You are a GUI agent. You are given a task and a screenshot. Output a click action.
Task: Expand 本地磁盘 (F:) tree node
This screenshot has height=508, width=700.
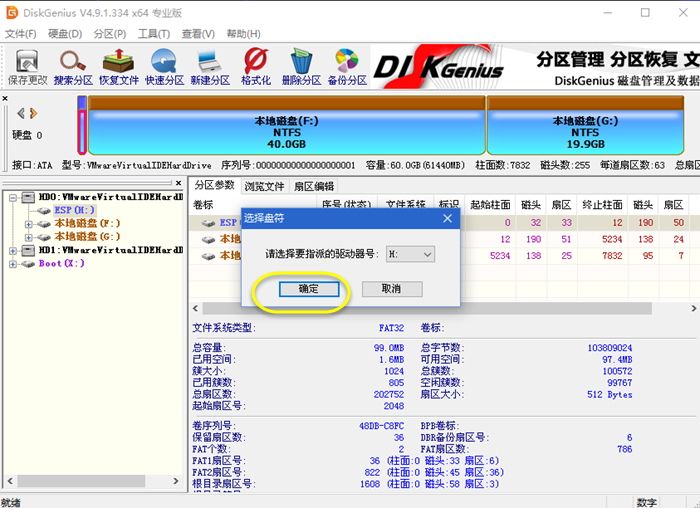29,224
